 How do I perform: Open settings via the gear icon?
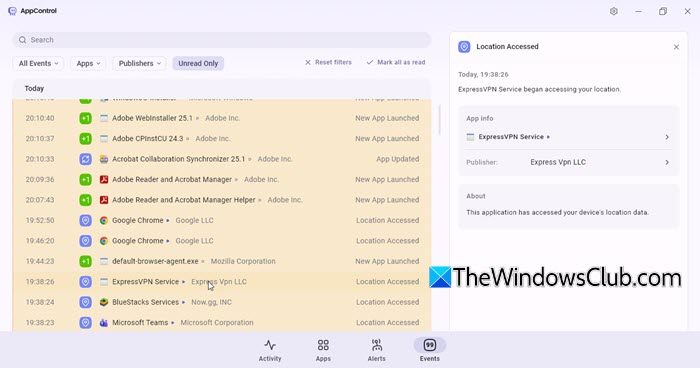(614, 12)
